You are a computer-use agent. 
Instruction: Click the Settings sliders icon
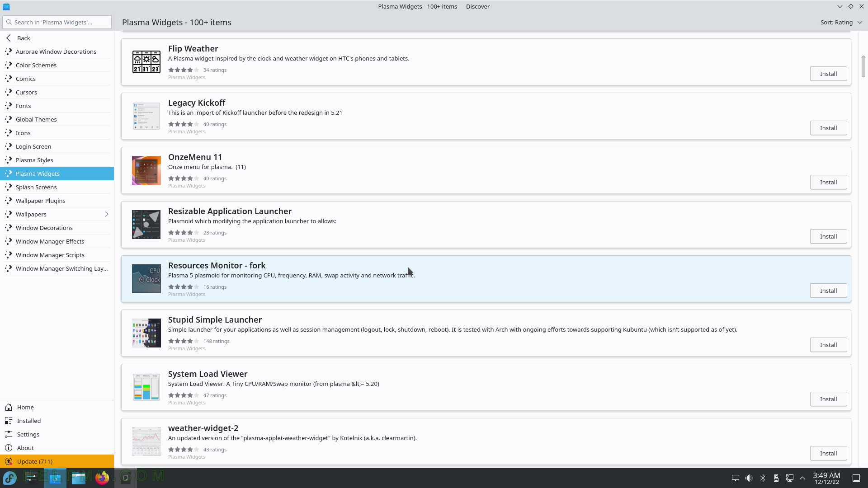pyautogui.click(x=9, y=434)
